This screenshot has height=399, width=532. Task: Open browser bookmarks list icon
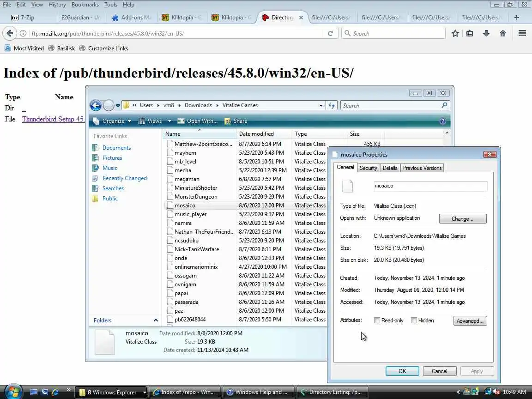click(x=470, y=33)
